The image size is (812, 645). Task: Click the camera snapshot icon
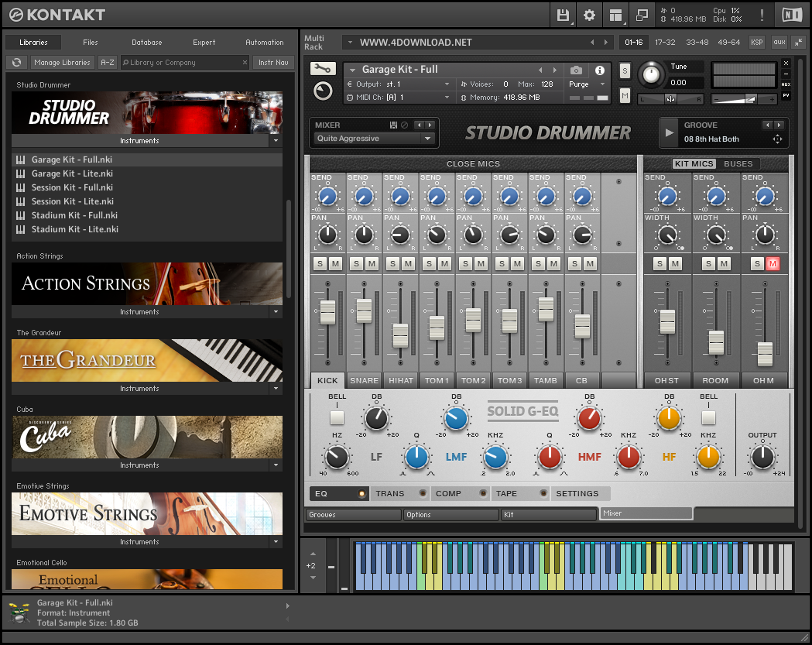[576, 70]
